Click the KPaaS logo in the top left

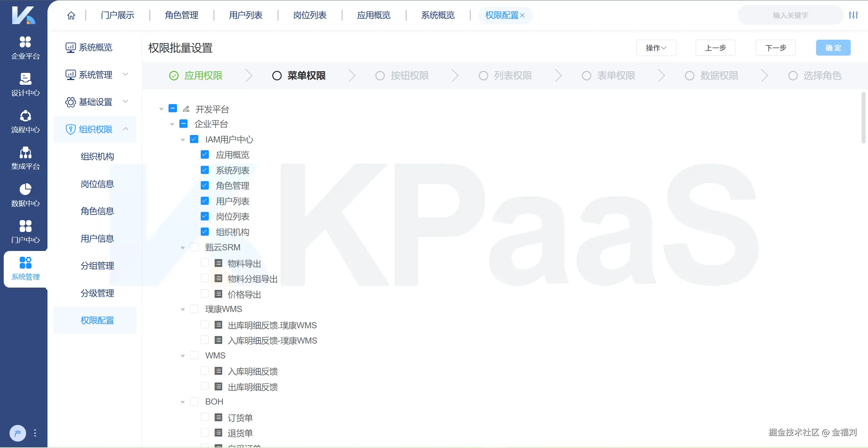(24, 15)
